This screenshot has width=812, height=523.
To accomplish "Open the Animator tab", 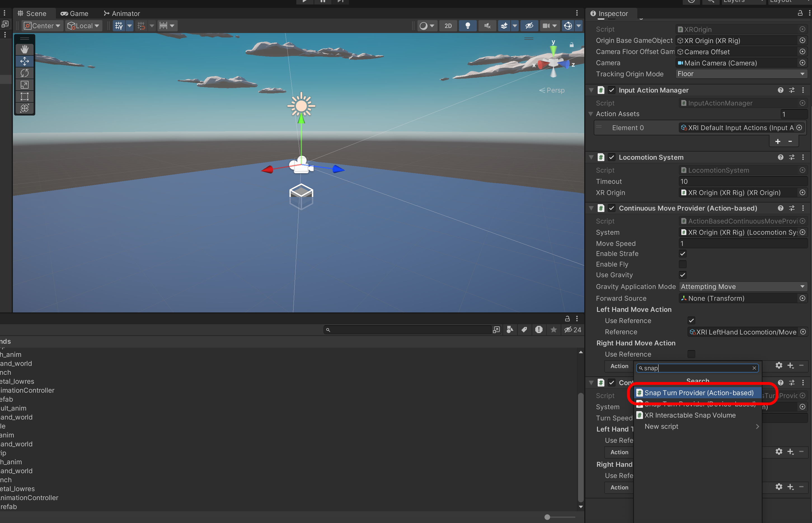I will (122, 14).
